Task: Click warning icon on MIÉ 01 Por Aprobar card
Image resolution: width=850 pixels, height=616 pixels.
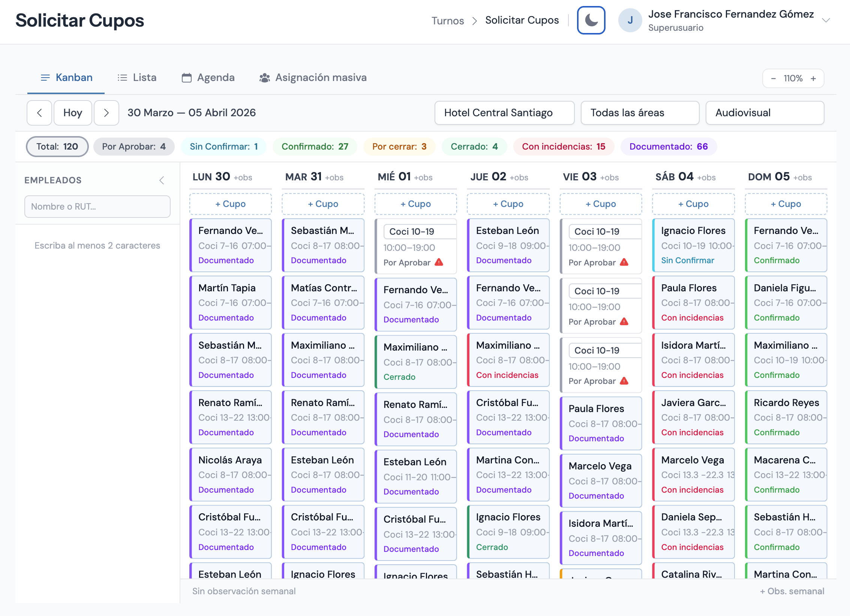Action: [439, 262]
